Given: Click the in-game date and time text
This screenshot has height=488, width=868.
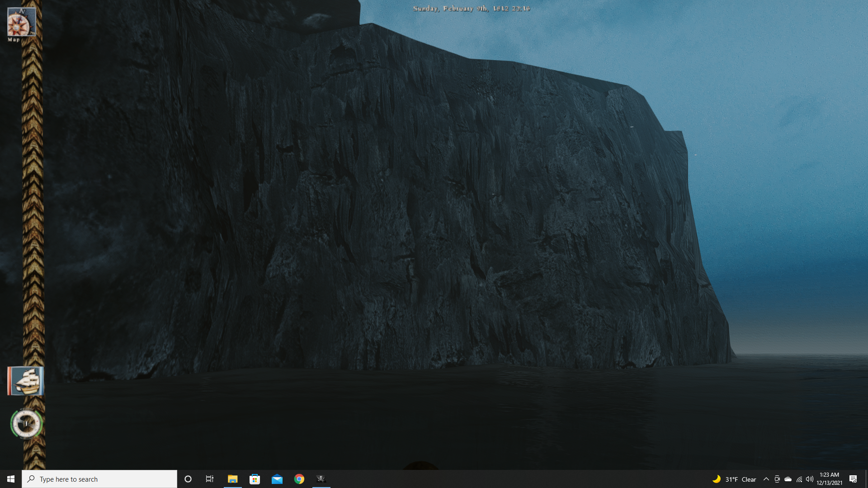Looking at the screenshot, I should tap(471, 9).
